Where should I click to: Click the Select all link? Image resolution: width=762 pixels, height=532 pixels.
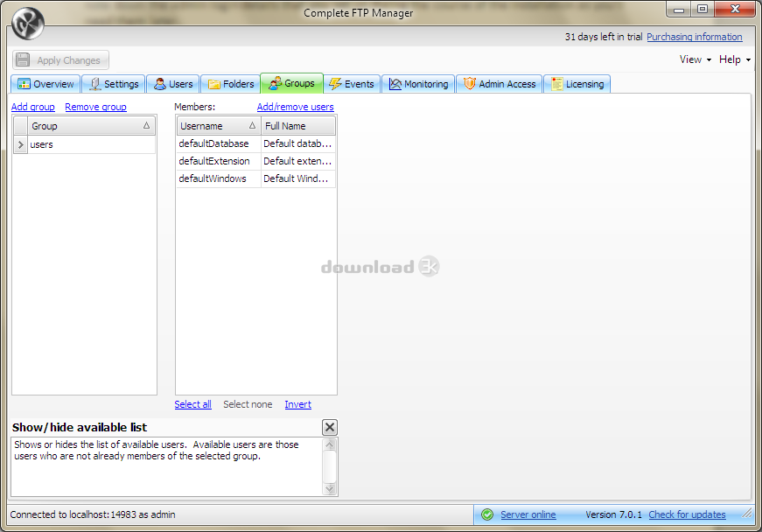coord(193,404)
